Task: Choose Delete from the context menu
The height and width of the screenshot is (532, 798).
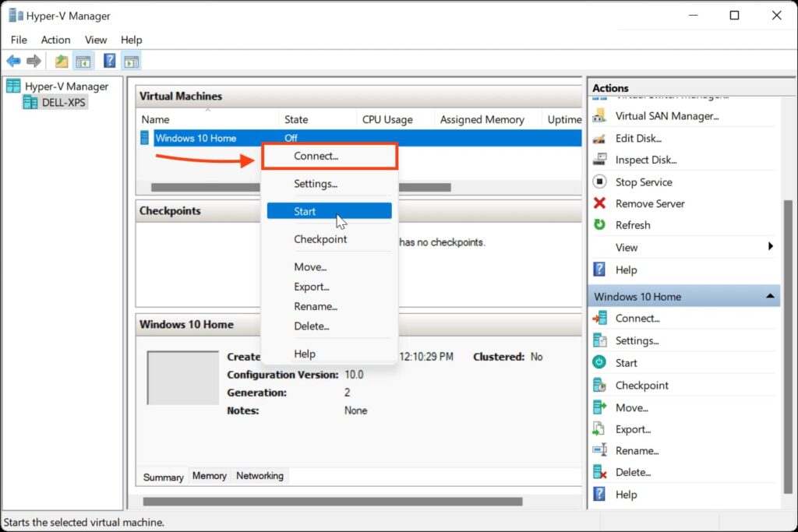Action: coord(330,326)
